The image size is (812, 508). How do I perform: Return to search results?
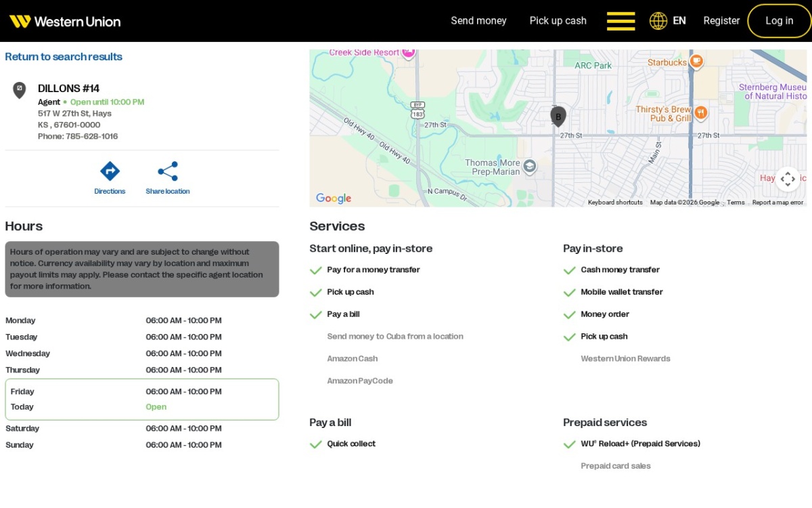pyautogui.click(x=64, y=57)
